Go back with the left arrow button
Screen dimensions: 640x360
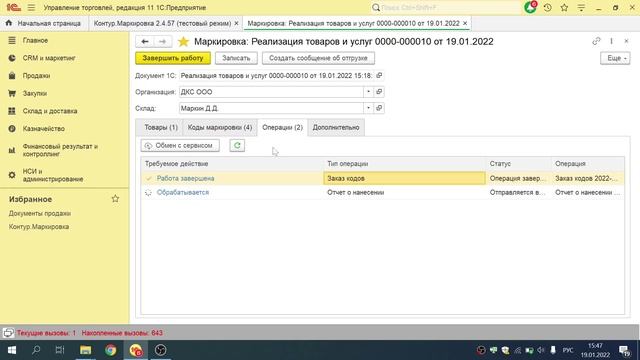[x=144, y=42]
